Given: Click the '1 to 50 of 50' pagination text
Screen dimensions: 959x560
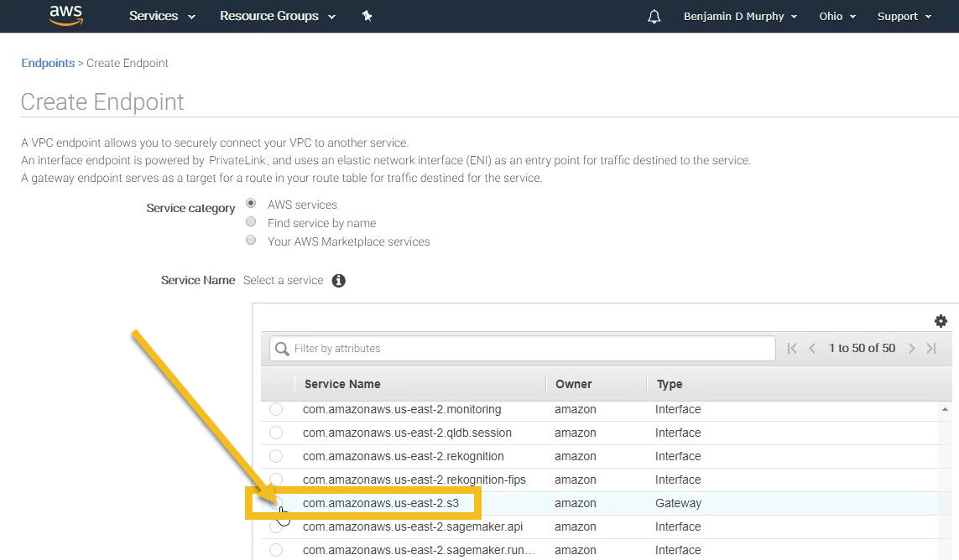Looking at the screenshot, I should 862,348.
